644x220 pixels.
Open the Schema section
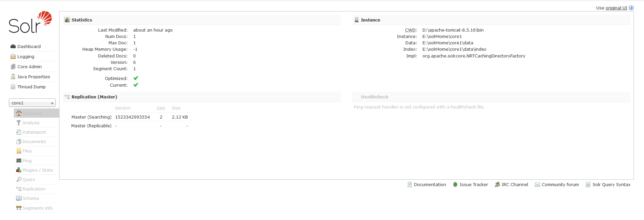[x=31, y=198]
